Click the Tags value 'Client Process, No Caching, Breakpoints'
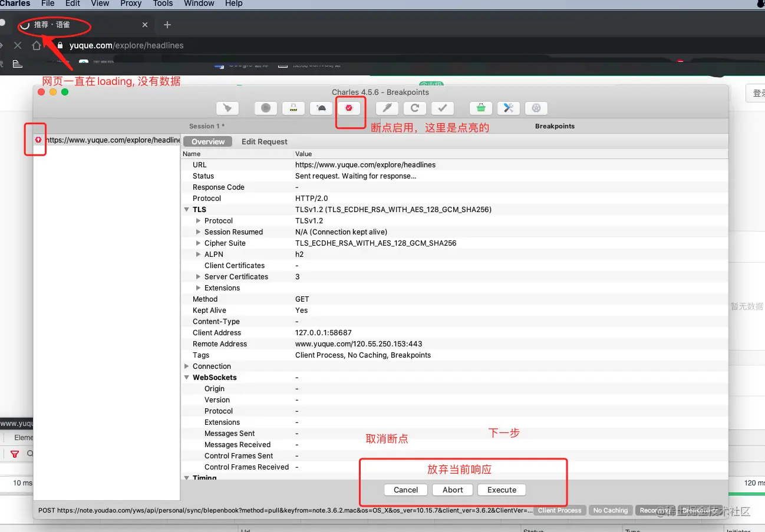The width and height of the screenshot is (765, 532). pos(363,355)
